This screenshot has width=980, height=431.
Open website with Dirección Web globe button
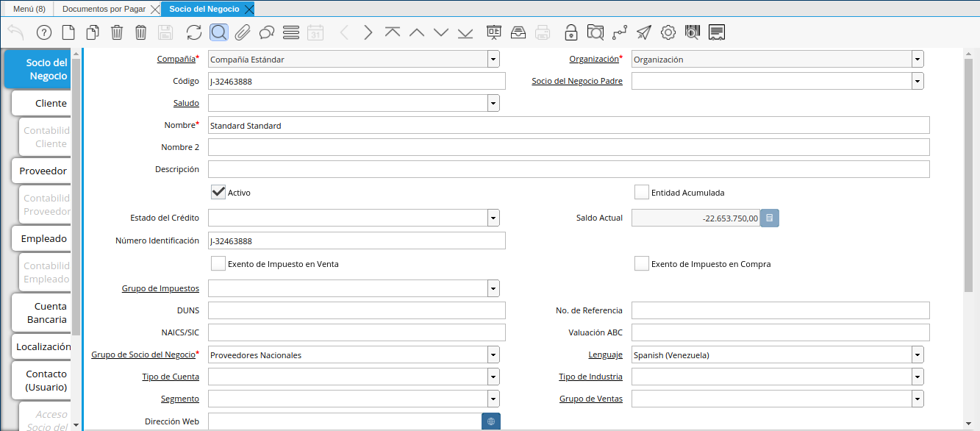coord(490,421)
